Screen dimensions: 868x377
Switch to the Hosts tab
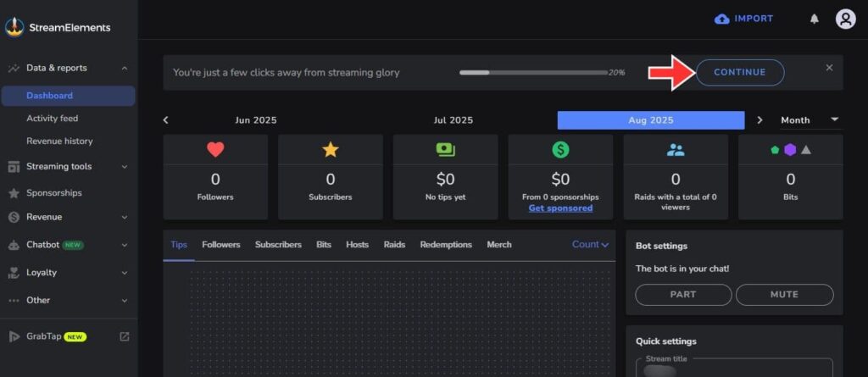click(357, 245)
